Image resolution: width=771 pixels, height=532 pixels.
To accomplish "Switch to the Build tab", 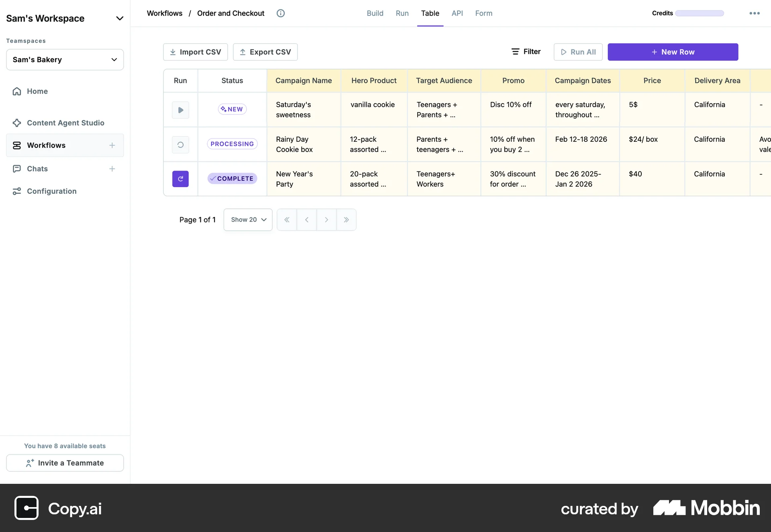I will click(375, 13).
